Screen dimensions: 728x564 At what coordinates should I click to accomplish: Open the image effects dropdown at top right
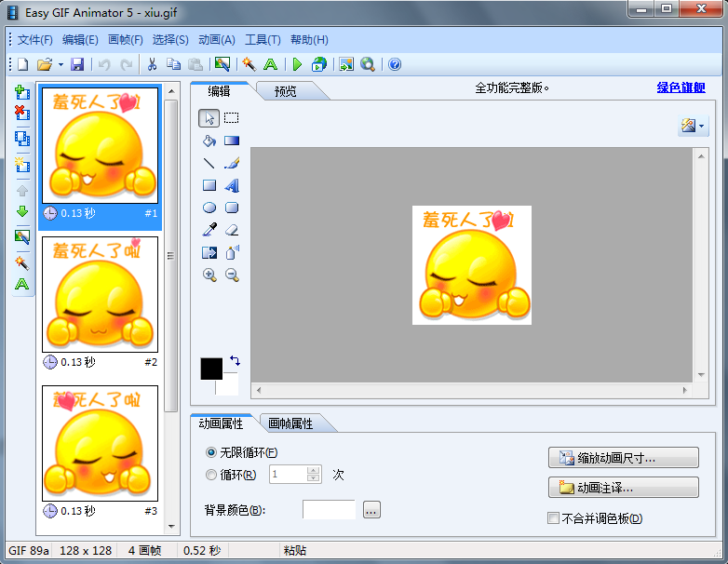point(694,126)
